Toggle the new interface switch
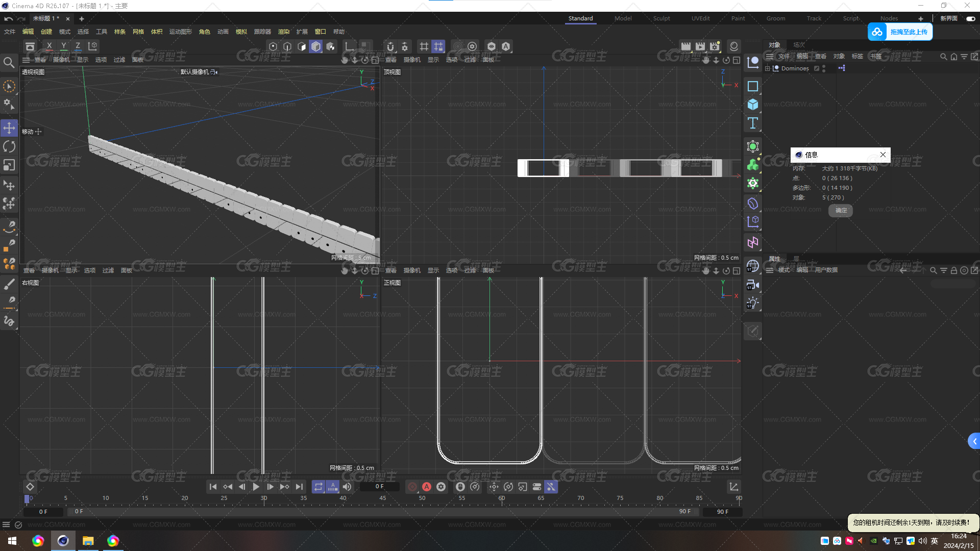This screenshot has width=980, height=551. (x=970, y=18)
